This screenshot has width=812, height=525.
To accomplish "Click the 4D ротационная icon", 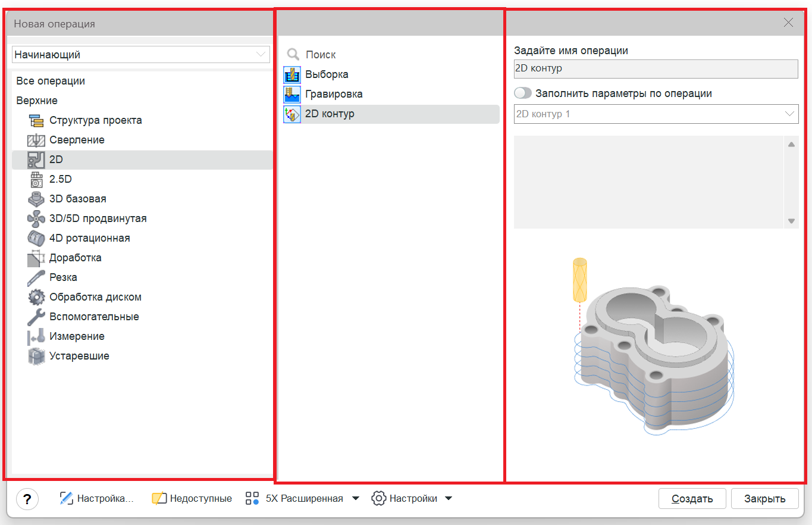I will point(36,239).
